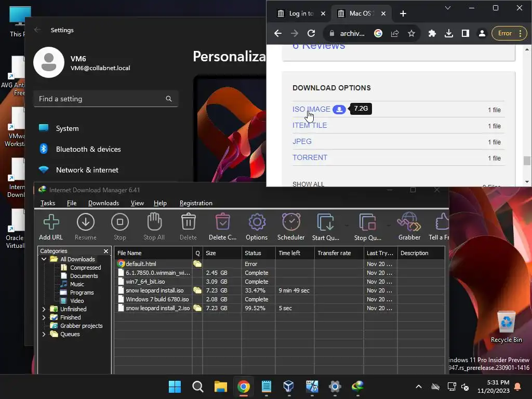The image size is (532, 399).
Task: Click the share page icon in address bar
Action: (395, 33)
